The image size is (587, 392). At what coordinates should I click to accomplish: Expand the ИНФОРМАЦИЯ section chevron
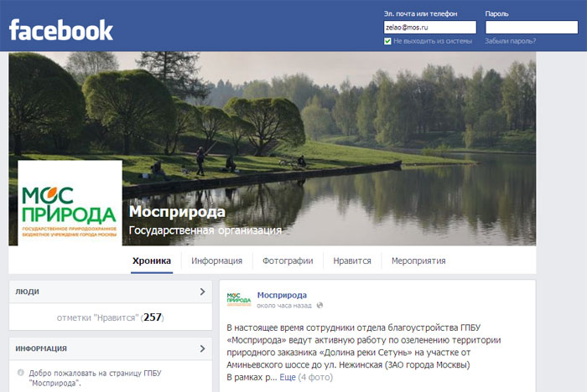pyautogui.click(x=203, y=348)
